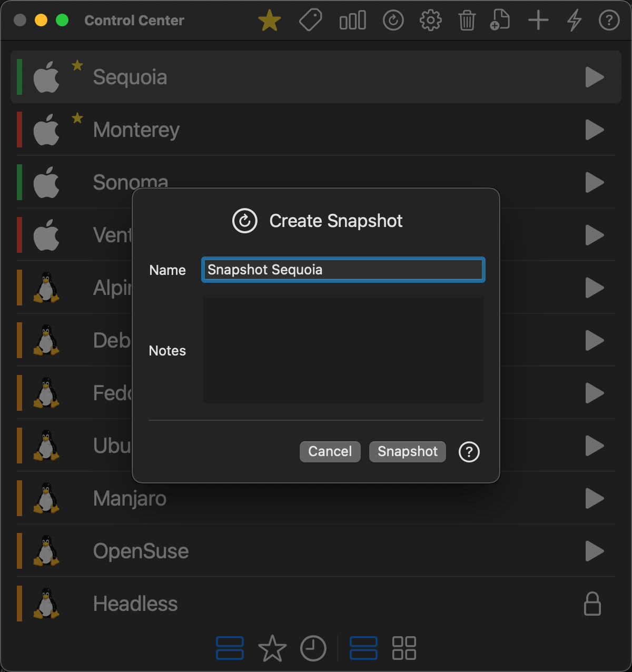Click play arrow on the Ventura row
The height and width of the screenshot is (672, 632).
(x=595, y=235)
